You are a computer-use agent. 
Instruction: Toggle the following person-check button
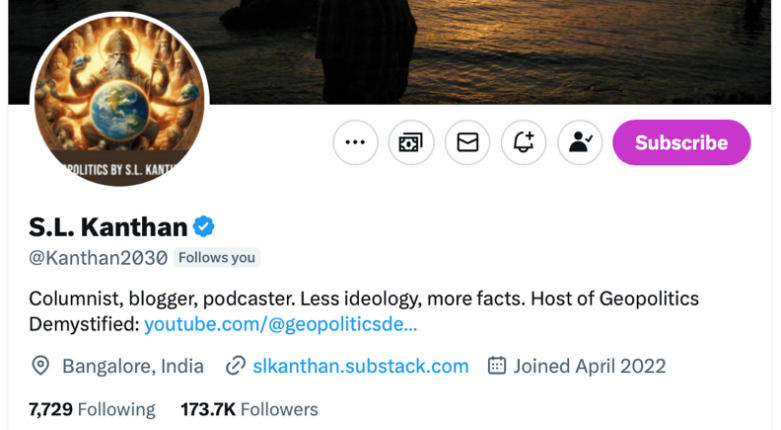(579, 142)
